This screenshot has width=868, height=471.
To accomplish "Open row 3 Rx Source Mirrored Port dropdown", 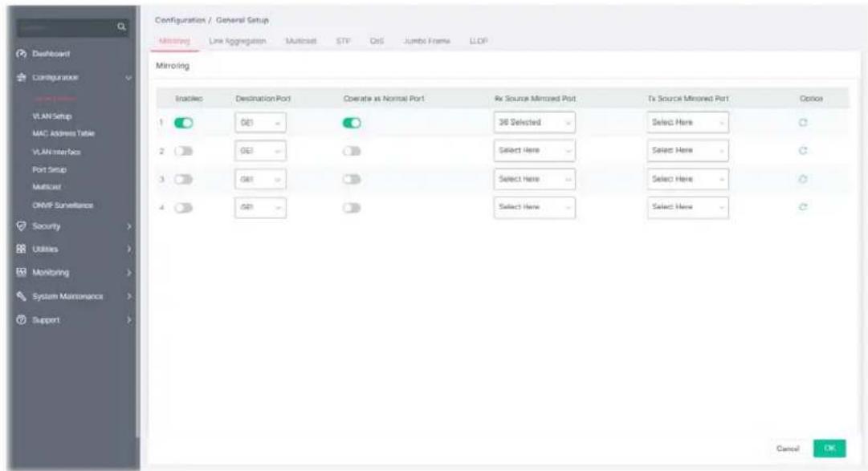I will (x=534, y=179).
